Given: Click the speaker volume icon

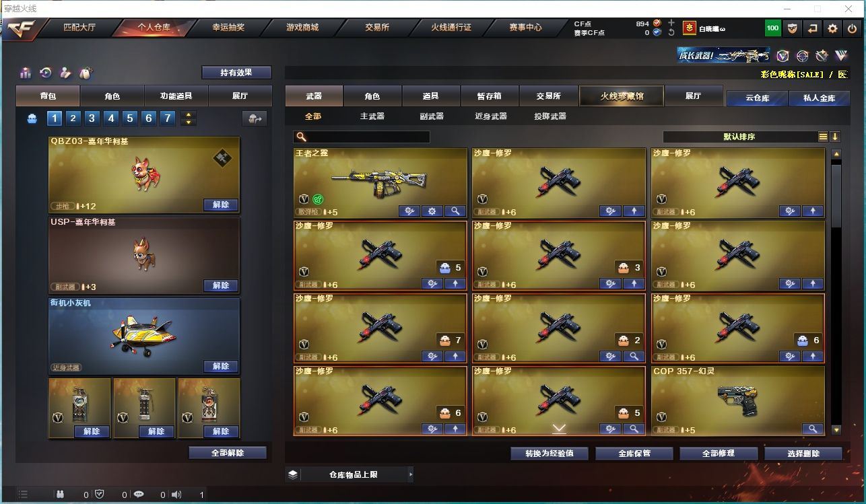Looking at the screenshot, I should tap(176, 495).
